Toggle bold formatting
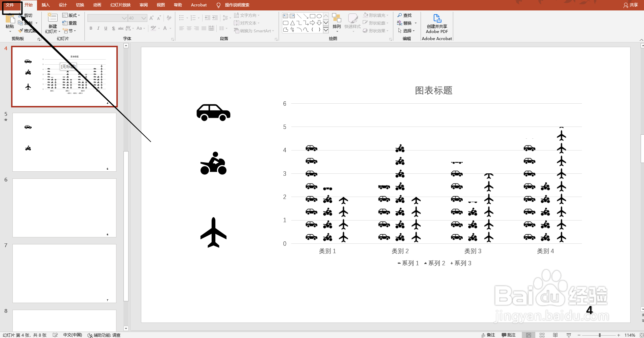Screen dimensions: 644x338 [x=91, y=28]
